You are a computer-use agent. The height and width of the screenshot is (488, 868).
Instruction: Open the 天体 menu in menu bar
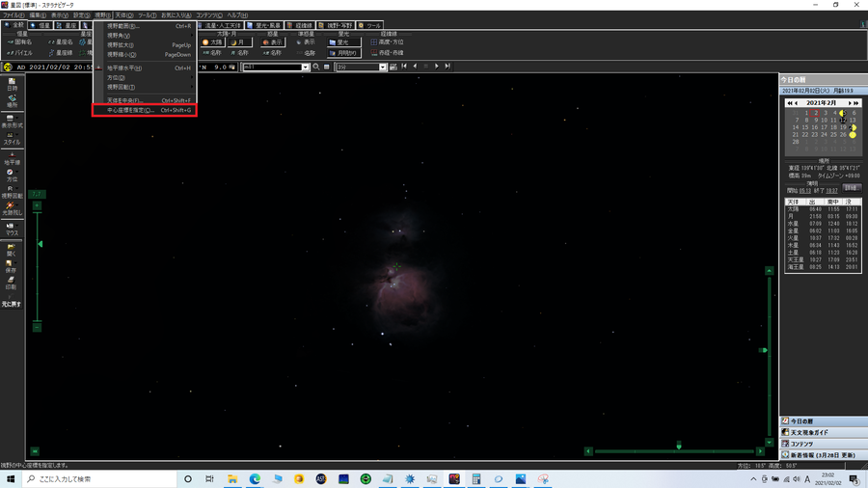[x=123, y=15]
